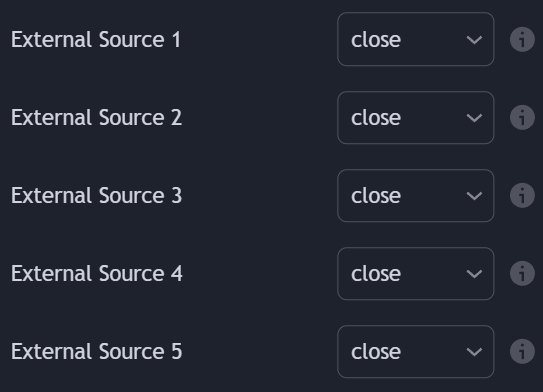Viewport: 543px width, 392px height.
Task: Show info for External Source 1
Action: point(522,39)
